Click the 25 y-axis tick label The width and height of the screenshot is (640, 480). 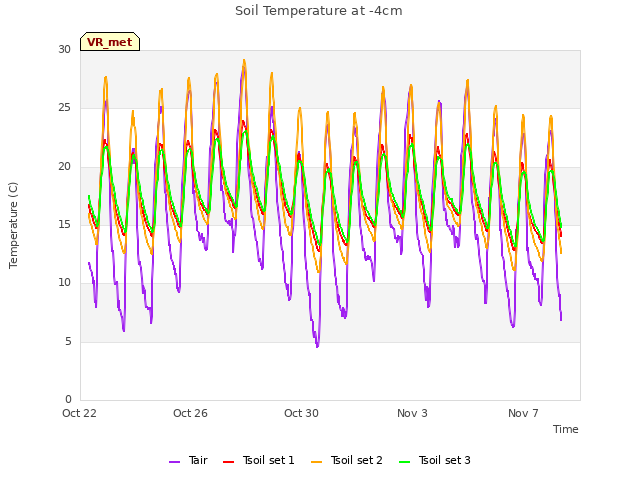click(64, 108)
